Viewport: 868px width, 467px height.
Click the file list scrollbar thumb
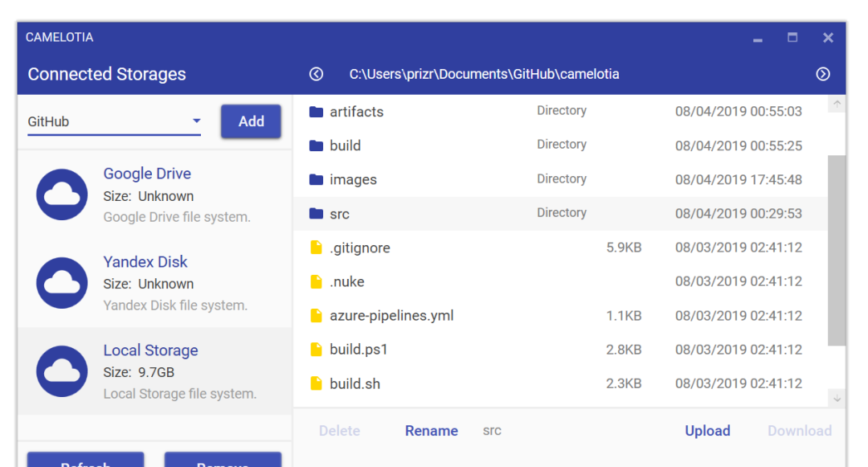click(x=837, y=250)
